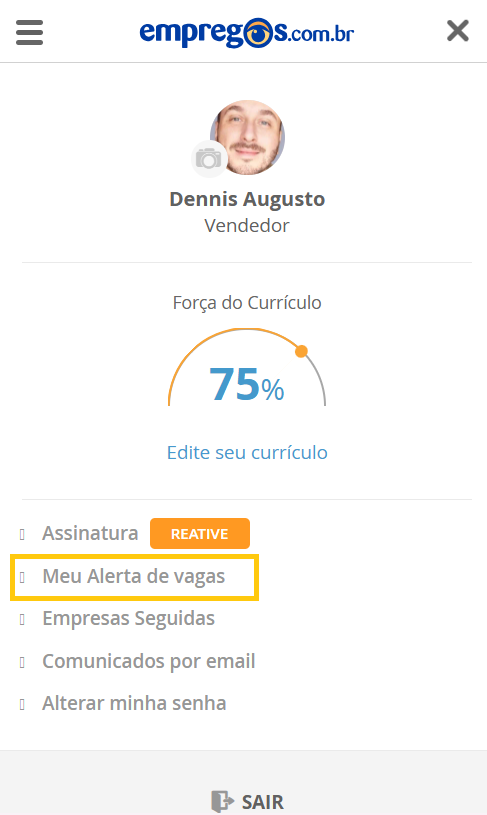Click the small icon beside Comunicados por email
487x815 pixels.
(x=22, y=662)
